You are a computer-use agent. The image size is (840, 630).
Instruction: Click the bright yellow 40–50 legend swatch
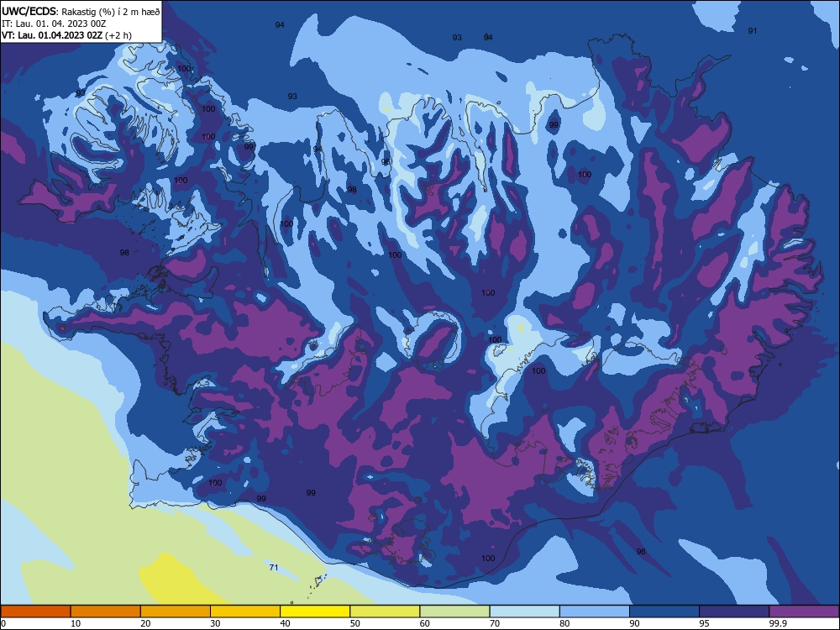(x=315, y=612)
